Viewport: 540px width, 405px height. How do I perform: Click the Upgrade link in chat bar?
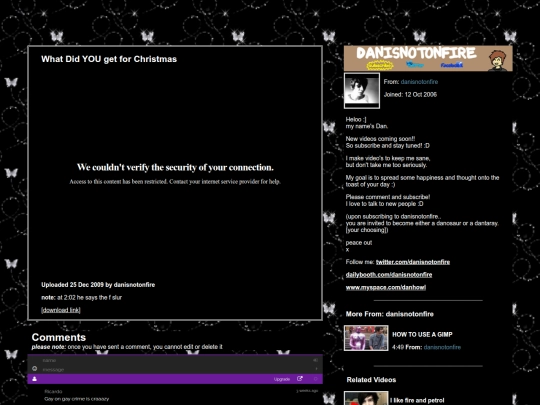tap(282, 379)
